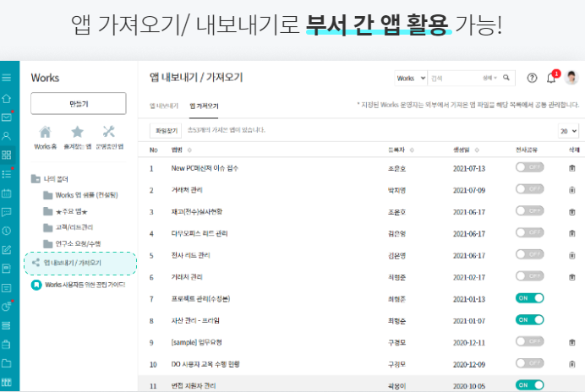
Task: Click the search input field
Action: (x=455, y=78)
